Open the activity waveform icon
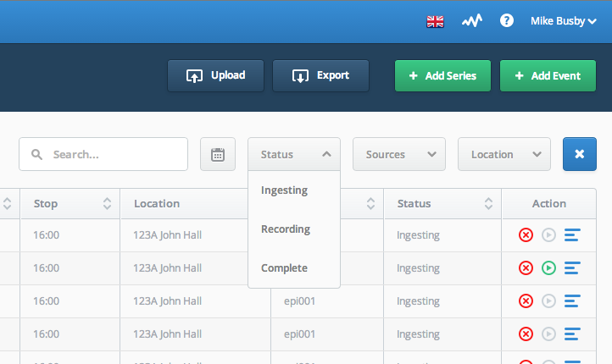 click(471, 21)
